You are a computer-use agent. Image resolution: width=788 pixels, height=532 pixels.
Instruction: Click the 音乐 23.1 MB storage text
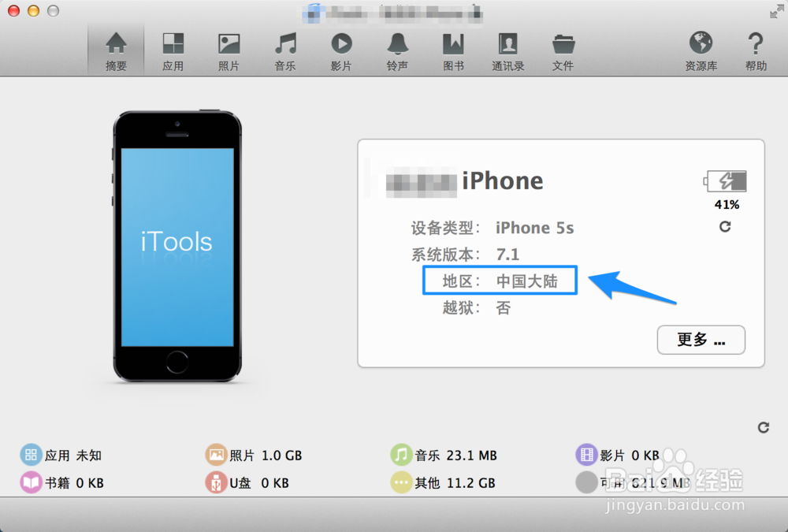tap(455, 456)
